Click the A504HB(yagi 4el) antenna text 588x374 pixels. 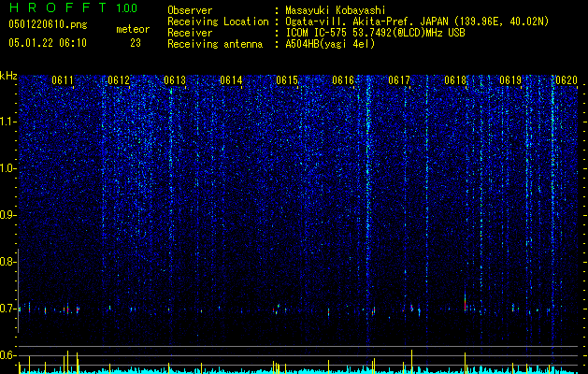tap(330, 44)
